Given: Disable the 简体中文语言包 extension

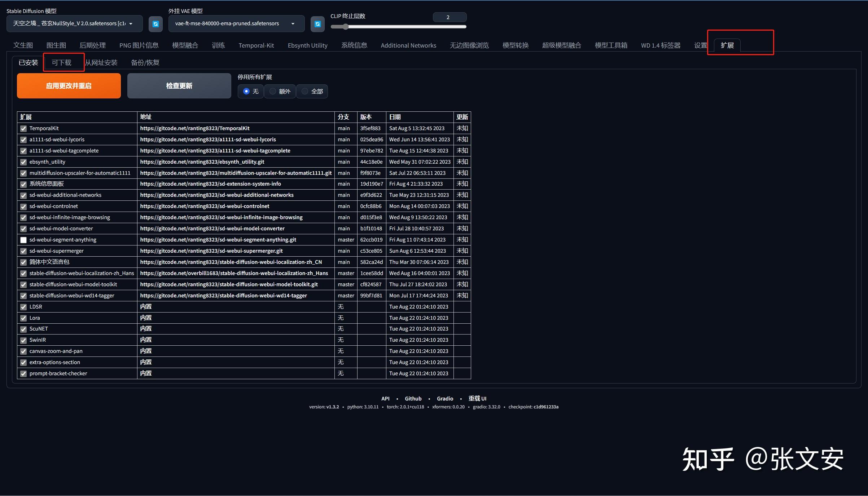Looking at the screenshot, I should point(23,262).
